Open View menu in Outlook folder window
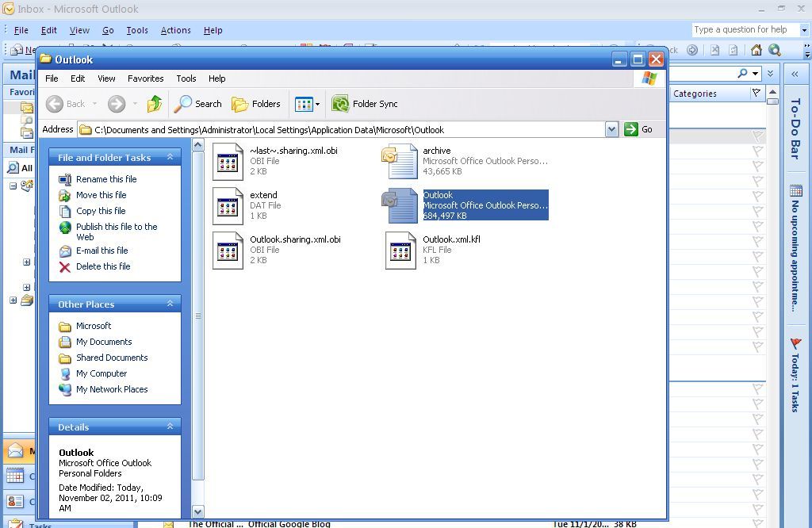Viewport: 812px width, 528px height. coord(106,78)
